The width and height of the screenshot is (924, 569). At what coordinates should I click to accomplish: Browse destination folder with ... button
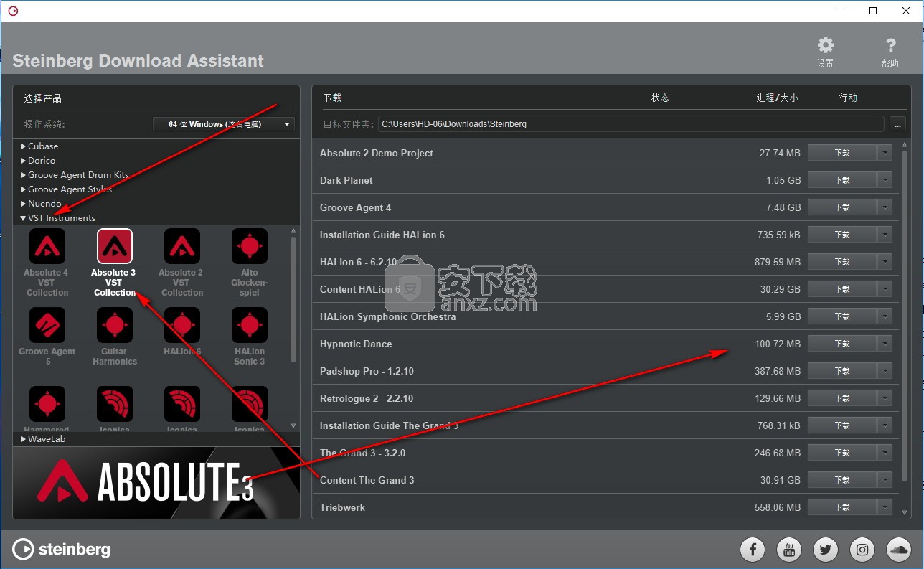pyautogui.click(x=897, y=124)
